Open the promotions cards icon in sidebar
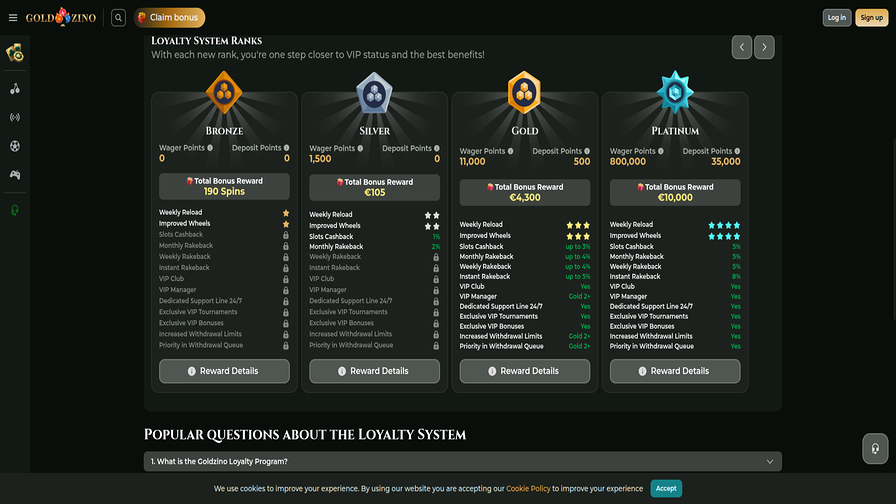This screenshot has height=504, width=896. [15, 53]
